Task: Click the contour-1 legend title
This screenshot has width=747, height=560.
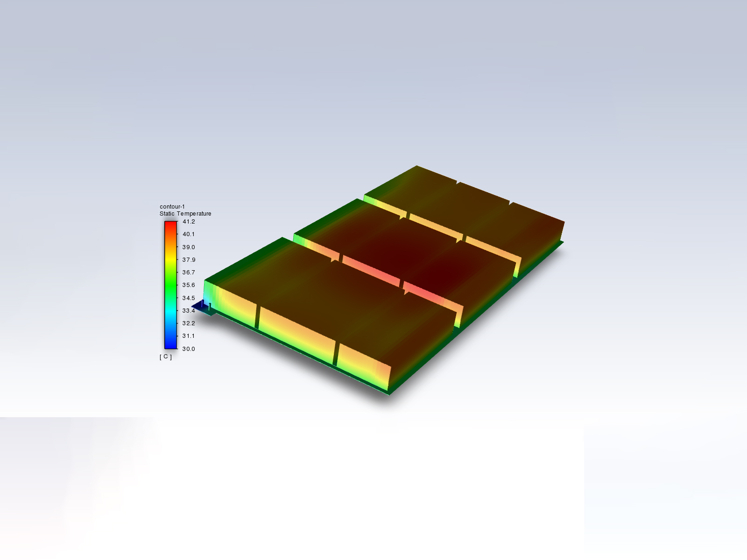Action: pos(172,207)
